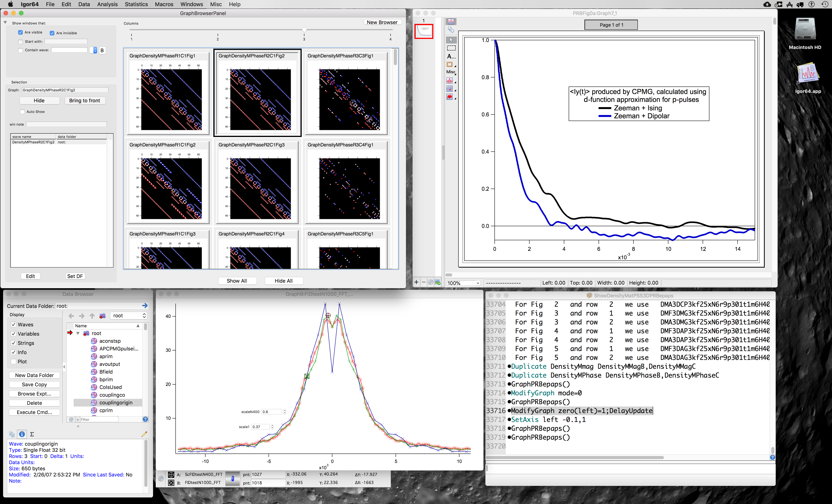832x504 pixels.
Task: Collapse the root folder tree item
Action: tap(78, 333)
